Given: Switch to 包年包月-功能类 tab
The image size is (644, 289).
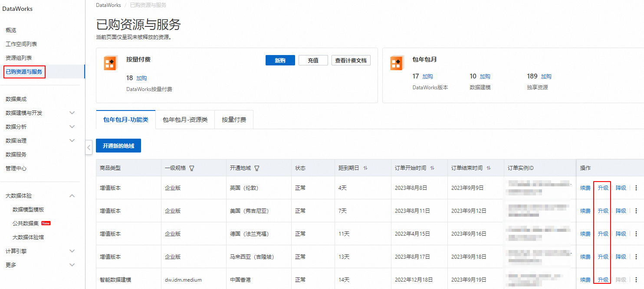Looking at the screenshot, I should click(x=126, y=120).
